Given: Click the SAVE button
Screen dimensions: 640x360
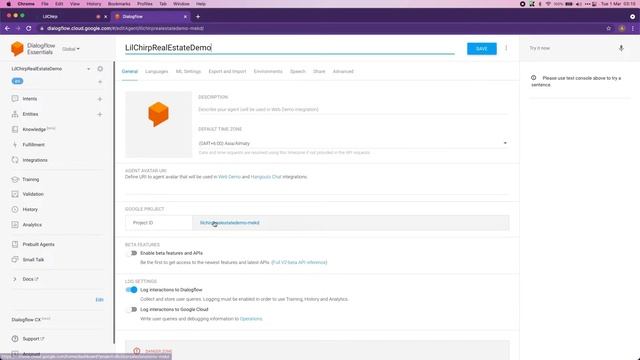Looking at the screenshot, I should 482,49.
